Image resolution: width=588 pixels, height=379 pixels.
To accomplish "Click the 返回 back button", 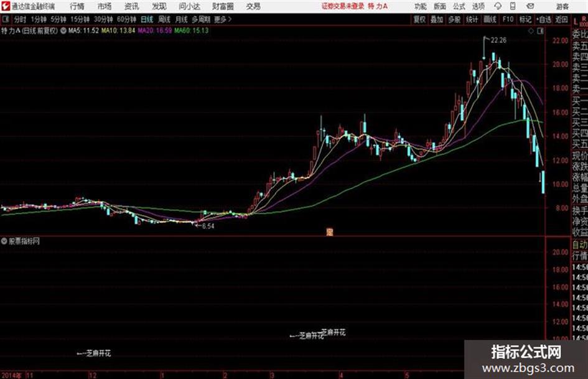I will pos(561,19).
